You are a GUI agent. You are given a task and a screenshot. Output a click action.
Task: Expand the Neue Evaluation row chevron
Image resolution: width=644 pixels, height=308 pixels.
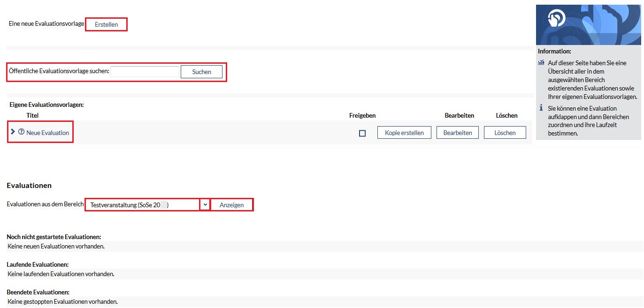pos(13,132)
